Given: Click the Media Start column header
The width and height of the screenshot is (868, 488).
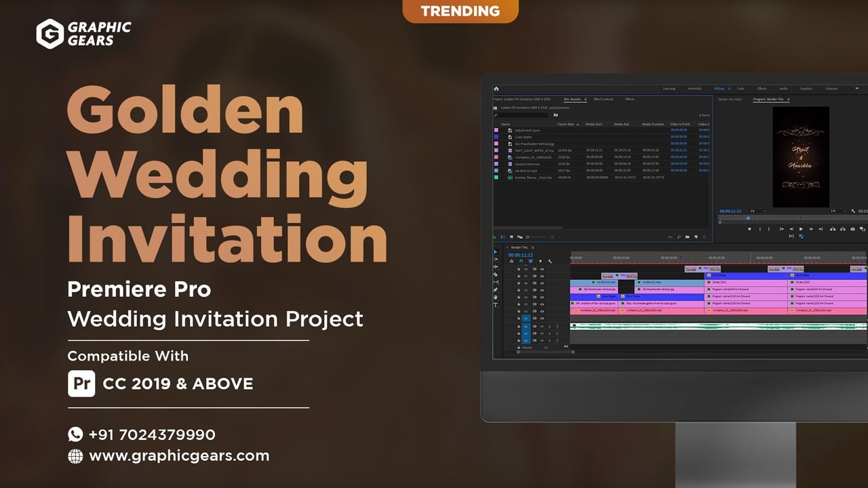Looking at the screenshot, I should pos(594,125).
